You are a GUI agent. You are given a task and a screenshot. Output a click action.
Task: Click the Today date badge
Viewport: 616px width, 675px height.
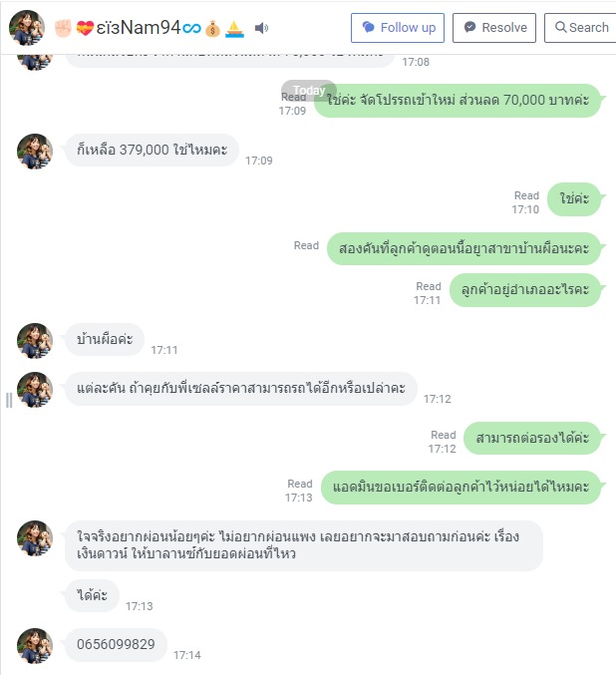coord(309,91)
